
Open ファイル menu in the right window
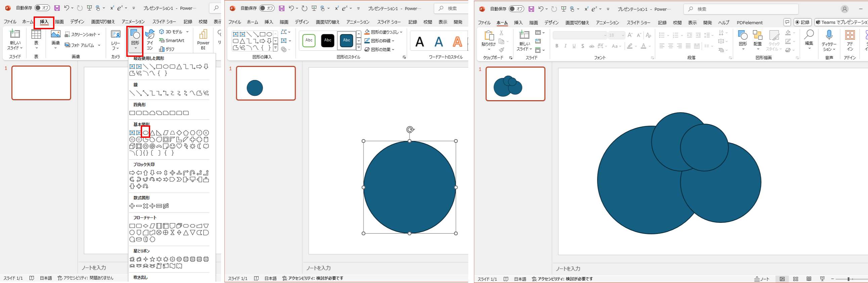(x=484, y=23)
